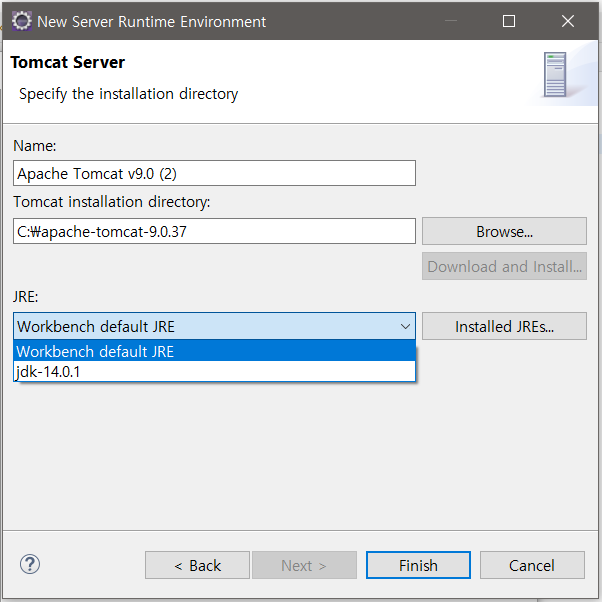
Task: Click the Tomcat Server heading text
Action: coord(68,62)
